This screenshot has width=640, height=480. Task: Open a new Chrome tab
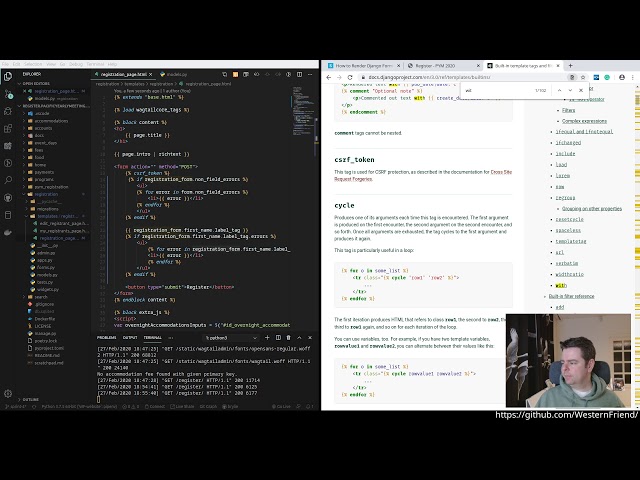[570, 65]
